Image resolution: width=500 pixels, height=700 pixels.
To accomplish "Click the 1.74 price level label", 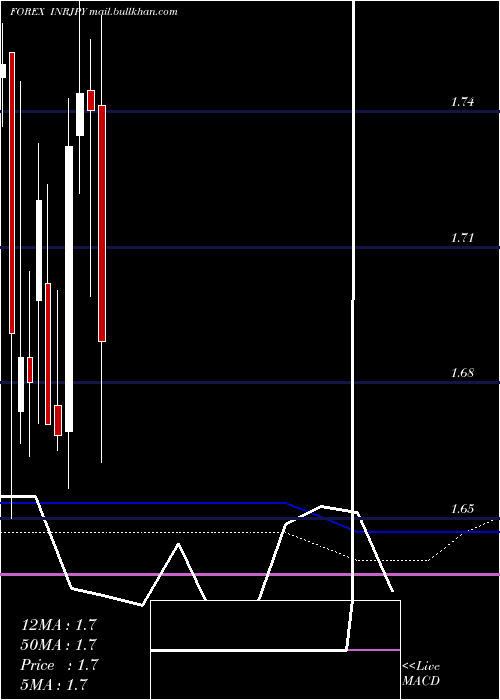I will tap(462, 102).
